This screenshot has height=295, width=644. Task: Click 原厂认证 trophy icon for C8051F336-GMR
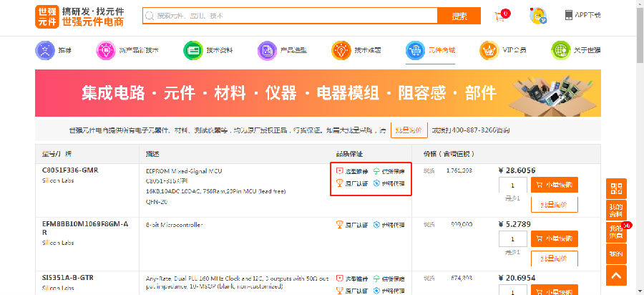(340, 184)
